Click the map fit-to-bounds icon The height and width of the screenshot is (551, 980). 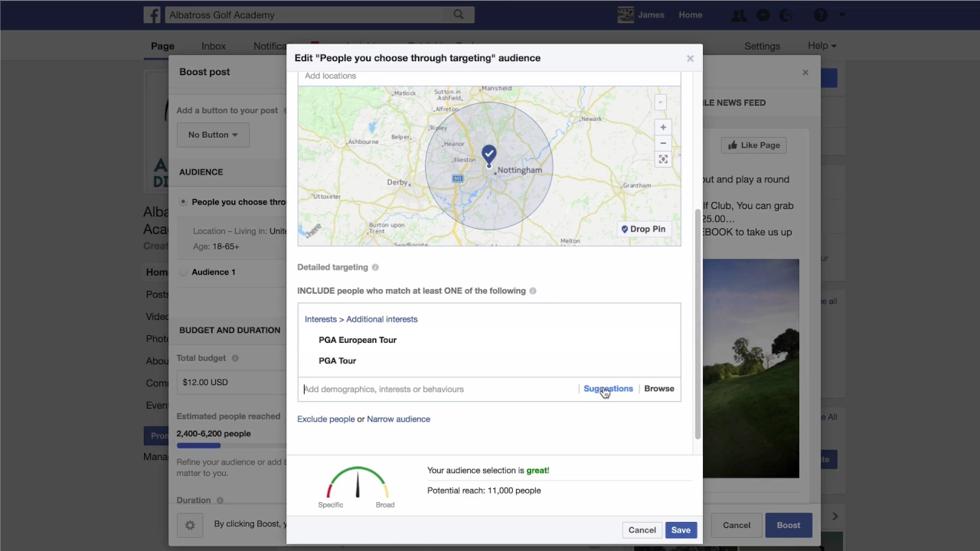coord(663,159)
